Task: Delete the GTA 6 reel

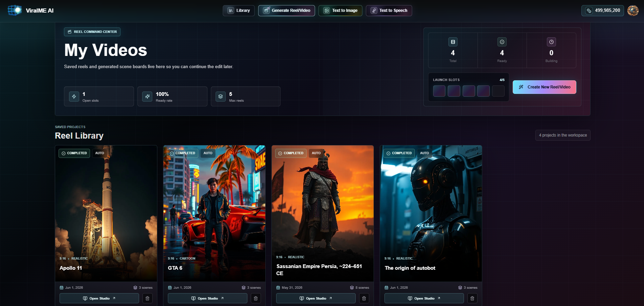Action: [256, 298]
